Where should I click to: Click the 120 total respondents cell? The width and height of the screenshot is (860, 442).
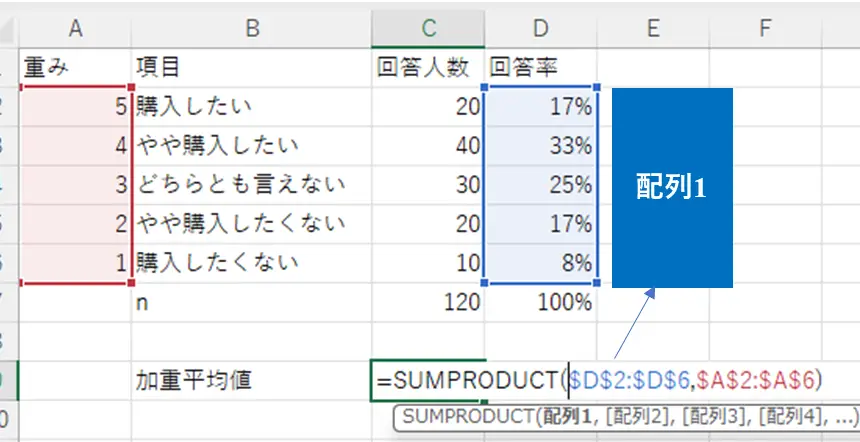[427, 303]
